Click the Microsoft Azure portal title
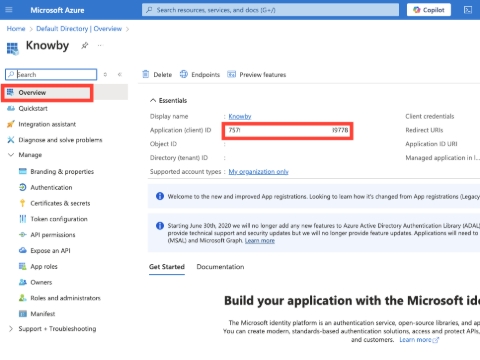 tap(57, 10)
